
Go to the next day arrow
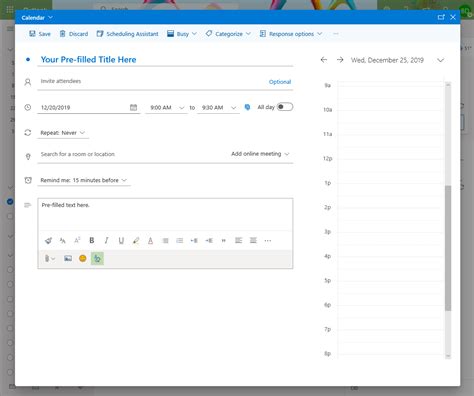click(340, 60)
